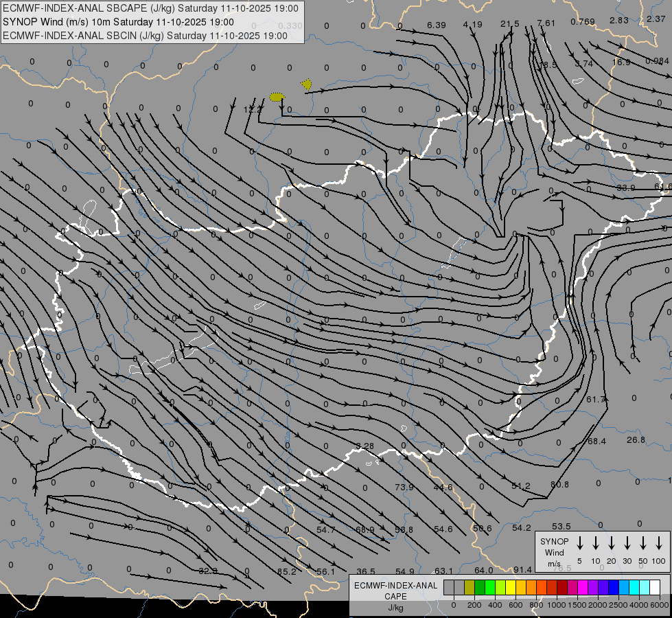672x618 pixels.
Task: Click the 'ECMWF-INDEX-ANAL CAPE J/kg' legend label
Action: [395, 596]
